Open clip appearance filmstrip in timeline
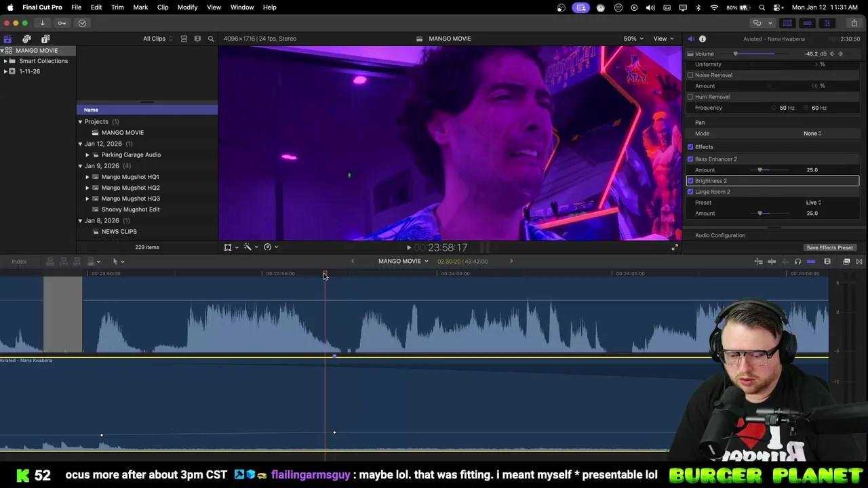 click(827, 262)
